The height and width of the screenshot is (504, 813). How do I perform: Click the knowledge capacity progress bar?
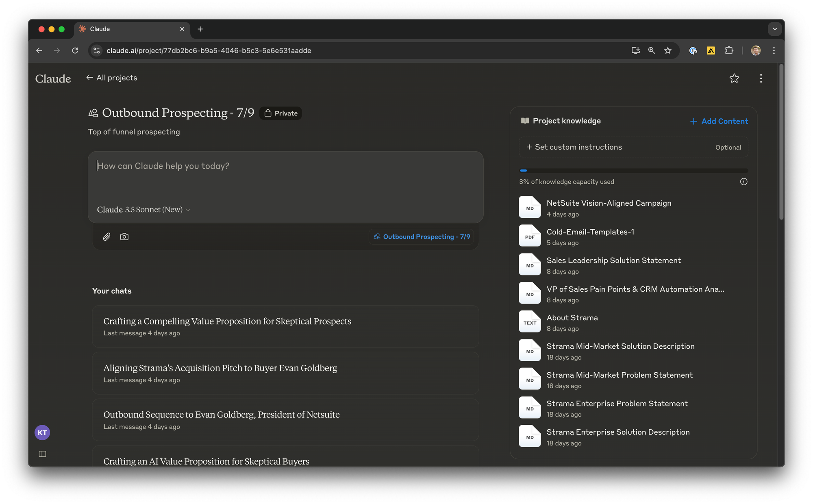[x=633, y=171]
